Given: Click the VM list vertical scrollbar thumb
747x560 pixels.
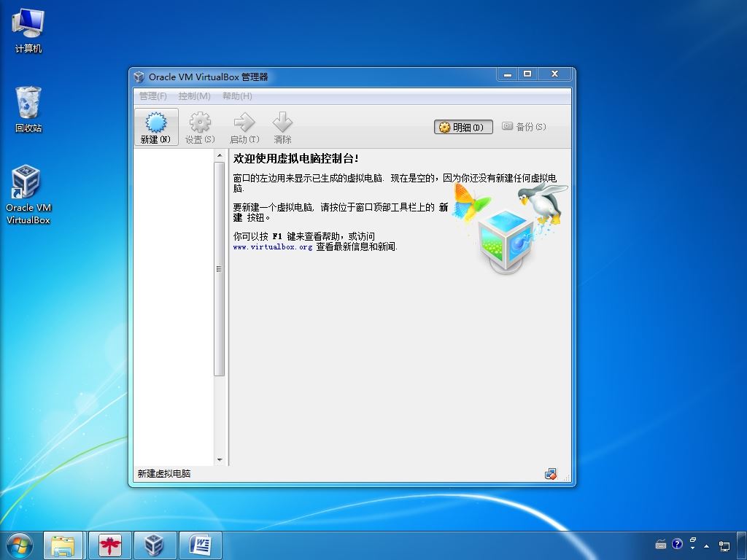Looking at the screenshot, I should (x=219, y=269).
